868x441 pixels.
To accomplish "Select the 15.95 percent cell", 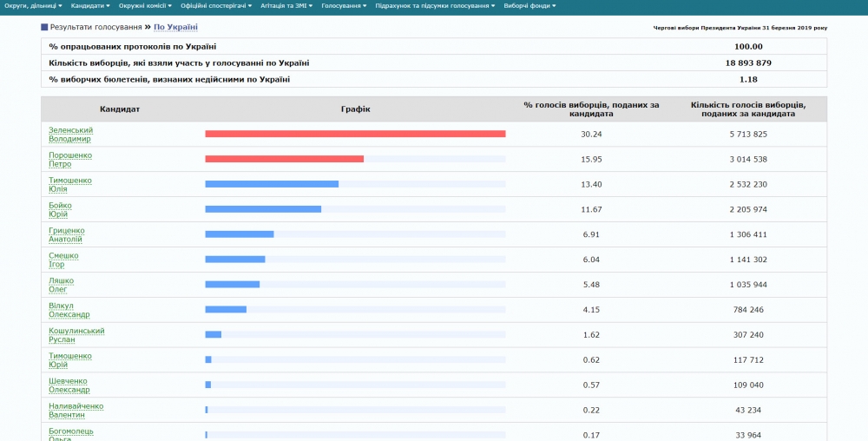I will tap(591, 160).
